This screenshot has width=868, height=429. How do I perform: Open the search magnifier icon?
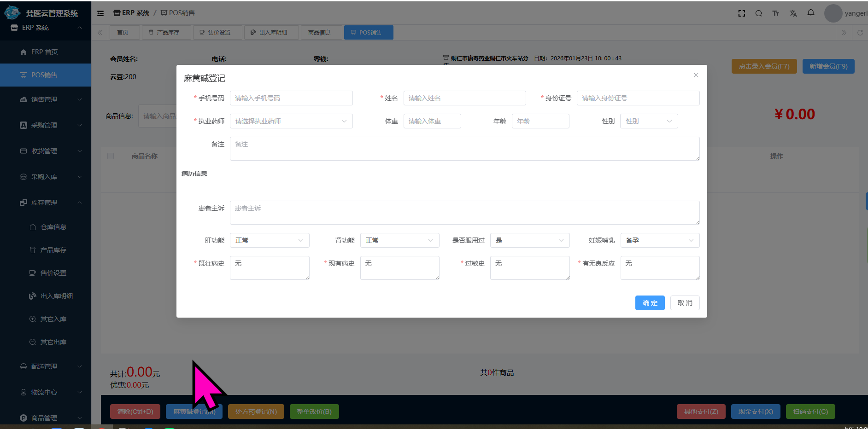[758, 13]
